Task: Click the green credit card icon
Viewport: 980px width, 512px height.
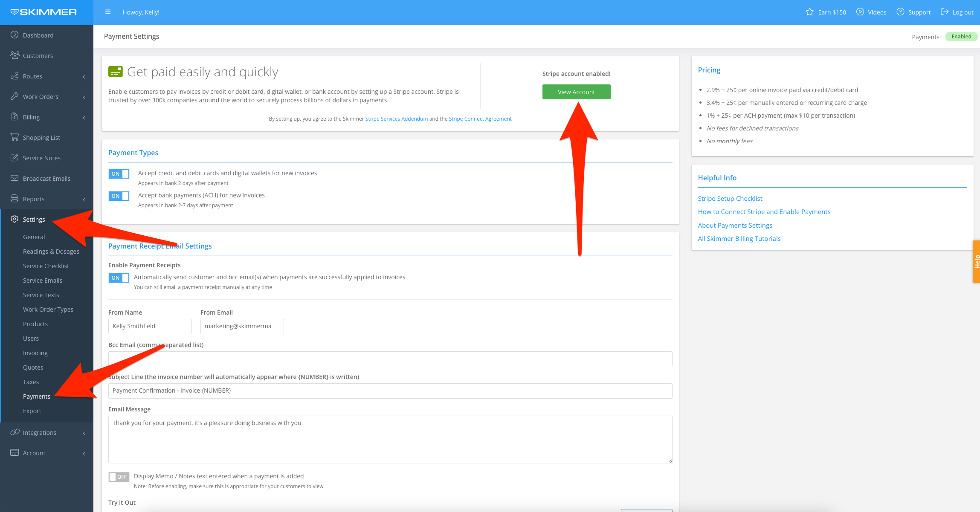Action: pyautogui.click(x=116, y=72)
